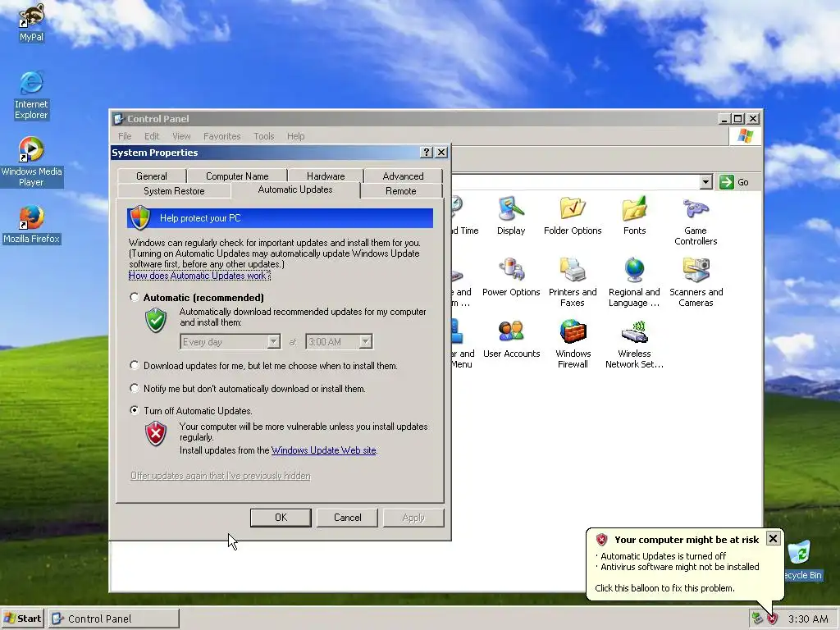Switch to the Hardware tab
Viewport: 840px width, 630px height.
pos(326,176)
